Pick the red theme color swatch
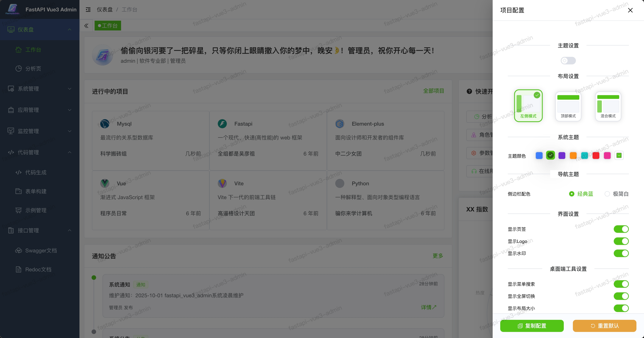Screen dimensions: 644x338 tap(596, 156)
